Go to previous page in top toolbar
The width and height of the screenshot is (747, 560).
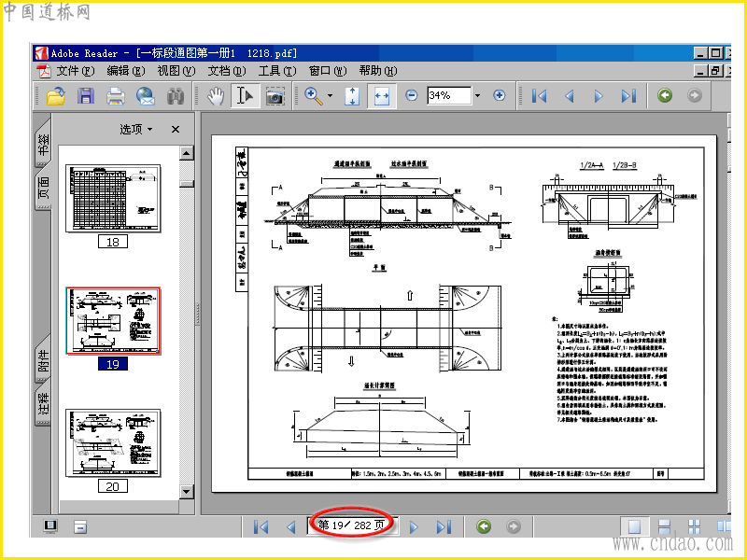click(x=569, y=96)
